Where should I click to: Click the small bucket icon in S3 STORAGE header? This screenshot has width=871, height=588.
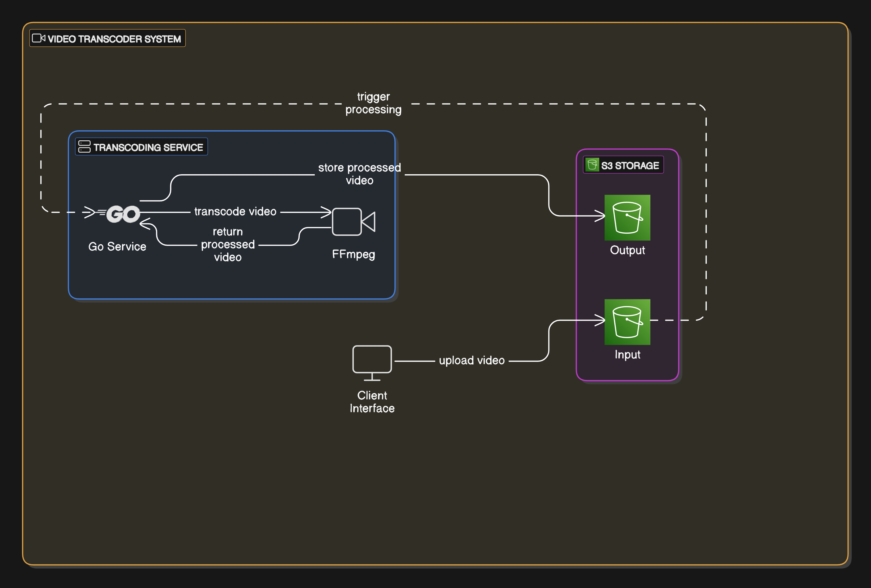click(592, 165)
